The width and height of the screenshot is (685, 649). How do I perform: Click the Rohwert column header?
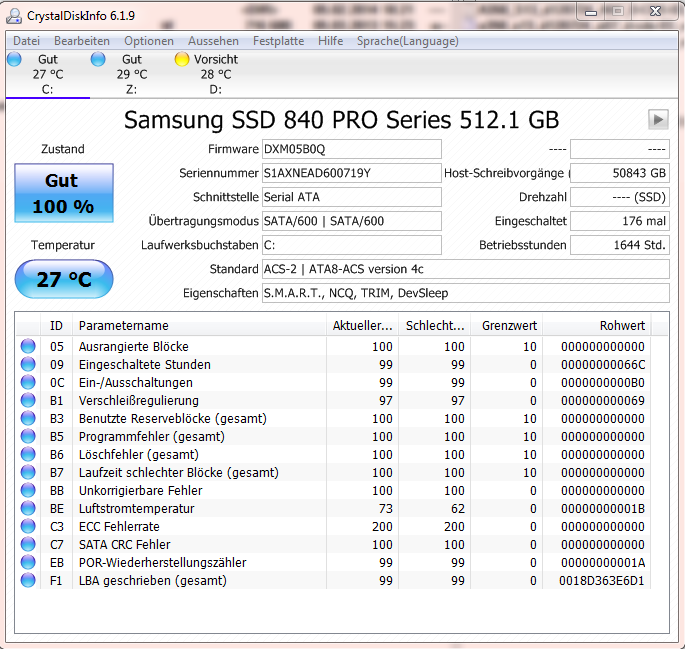click(x=596, y=325)
